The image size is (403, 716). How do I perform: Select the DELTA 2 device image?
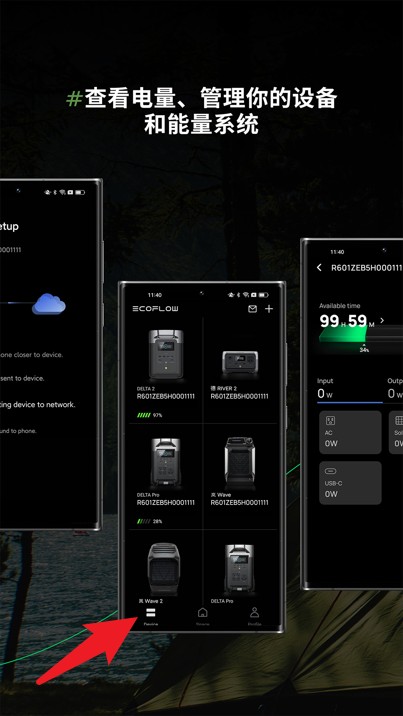coord(166,354)
